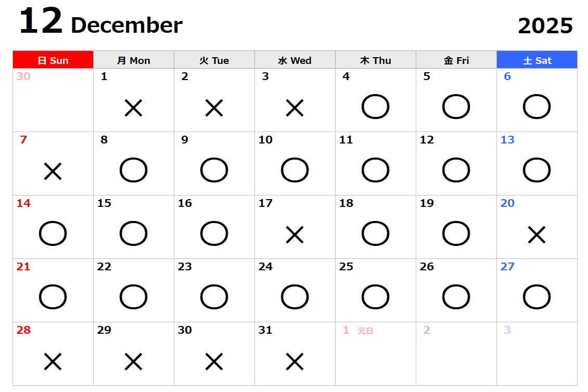
Task: Click the Mon column header
Action: click(134, 60)
